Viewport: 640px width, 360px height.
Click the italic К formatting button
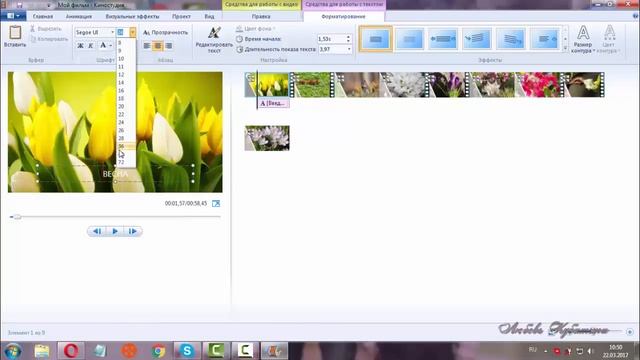pos(91,46)
